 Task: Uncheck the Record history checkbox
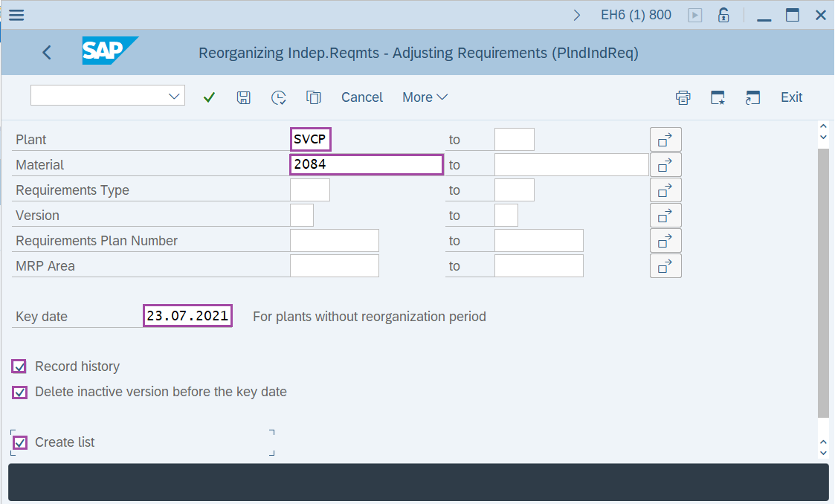point(20,366)
